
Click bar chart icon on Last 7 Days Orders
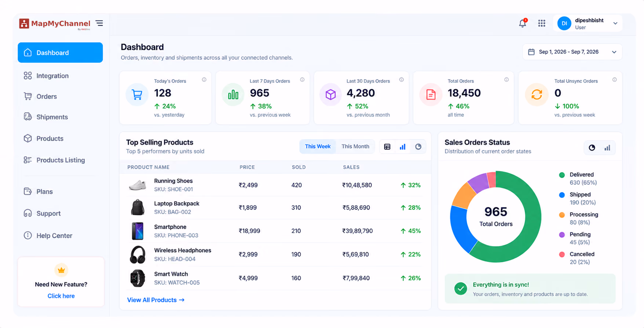[233, 95]
